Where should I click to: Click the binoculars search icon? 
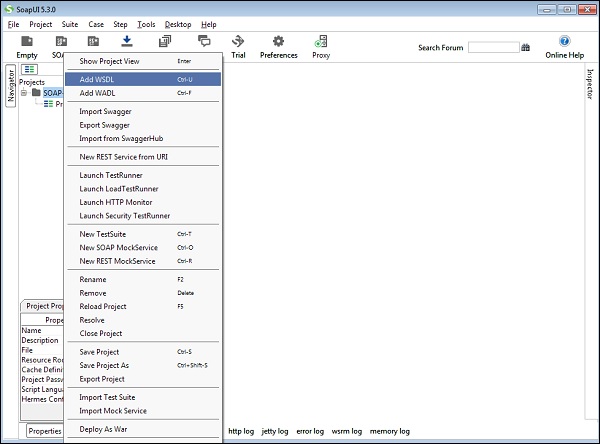[x=526, y=47]
